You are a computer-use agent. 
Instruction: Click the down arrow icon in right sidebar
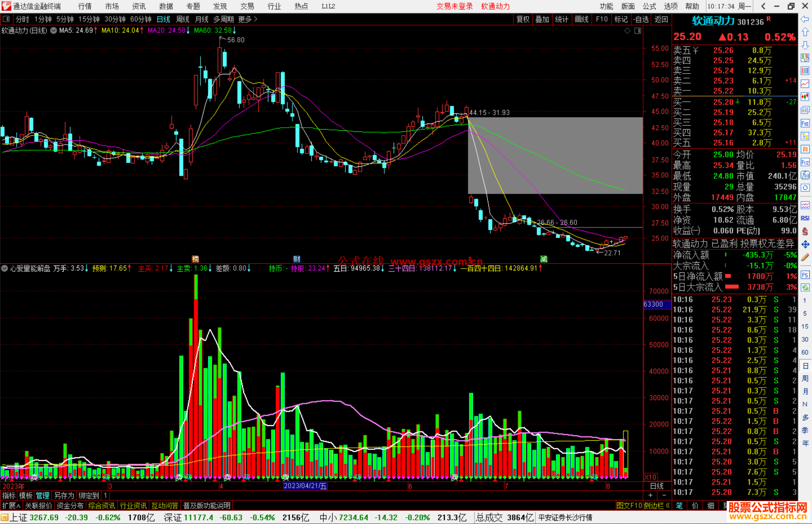point(805,45)
